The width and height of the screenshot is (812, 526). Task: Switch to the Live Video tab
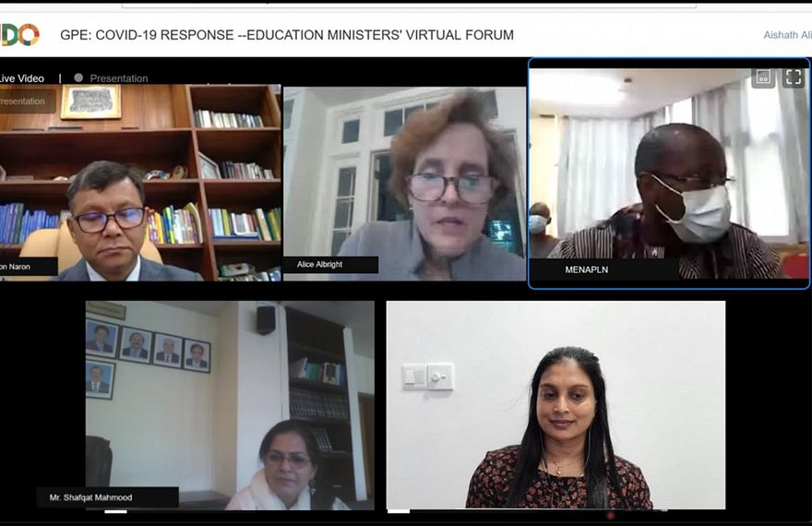pyautogui.click(x=22, y=78)
